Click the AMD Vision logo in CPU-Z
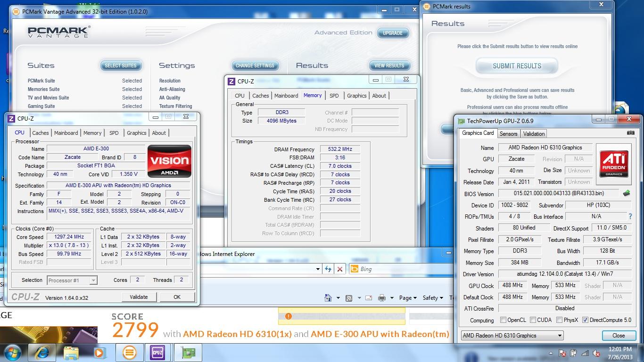Viewport: 644px width, 362px height. [169, 161]
